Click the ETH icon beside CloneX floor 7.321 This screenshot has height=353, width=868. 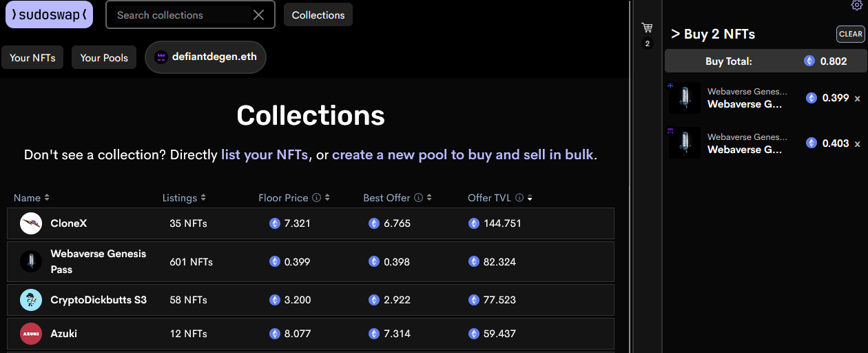275,223
